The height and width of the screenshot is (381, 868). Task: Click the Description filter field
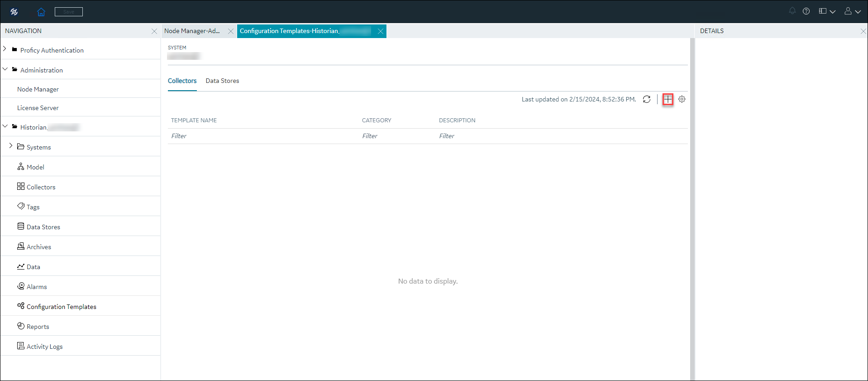[x=562, y=136]
